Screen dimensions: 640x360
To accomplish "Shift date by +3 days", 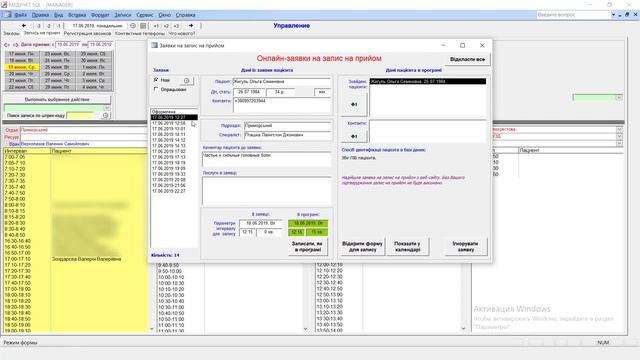I will coord(176,26).
